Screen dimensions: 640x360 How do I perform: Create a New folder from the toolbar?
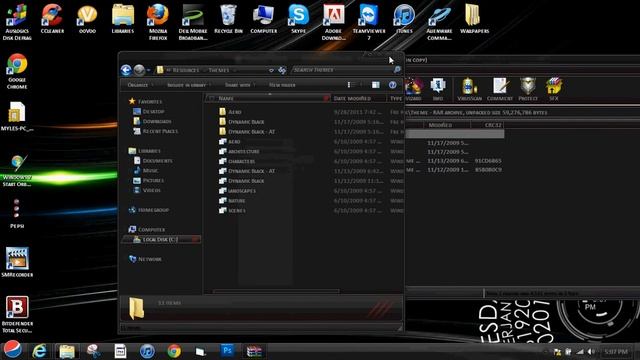pyautogui.click(x=282, y=85)
